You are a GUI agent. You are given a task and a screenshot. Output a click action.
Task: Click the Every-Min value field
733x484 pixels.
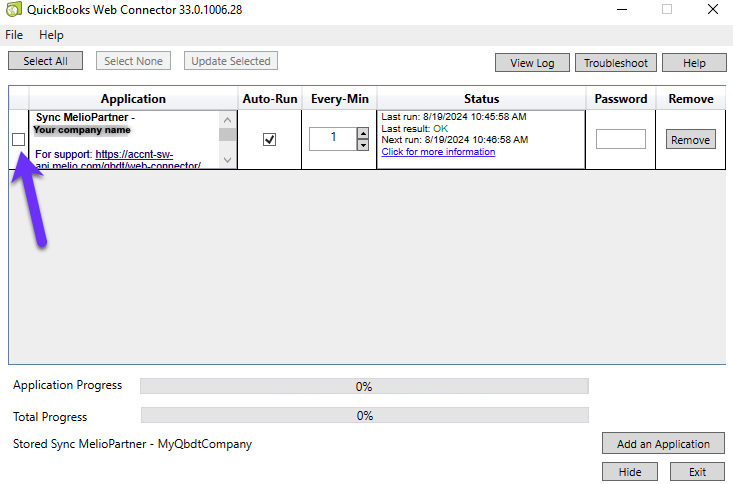pos(333,138)
